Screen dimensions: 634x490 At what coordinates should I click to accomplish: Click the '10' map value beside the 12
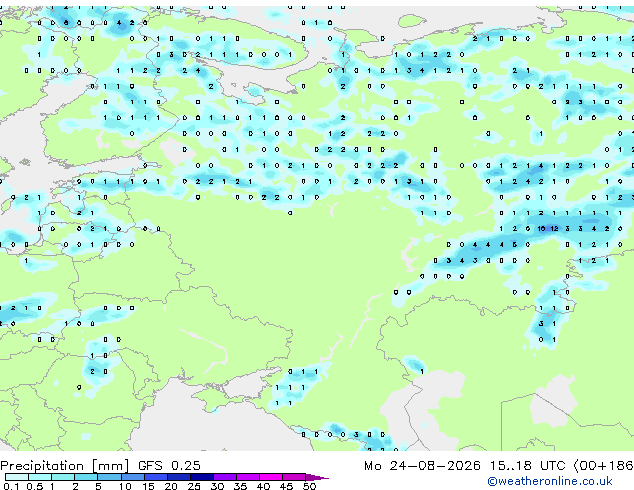pyautogui.click(x=541, y=228)
